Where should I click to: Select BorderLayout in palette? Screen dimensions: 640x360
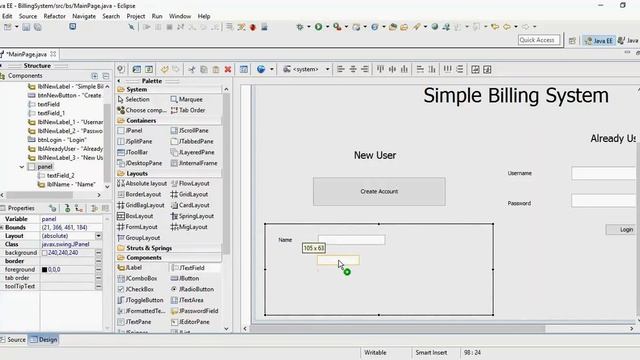click(139, 194)
